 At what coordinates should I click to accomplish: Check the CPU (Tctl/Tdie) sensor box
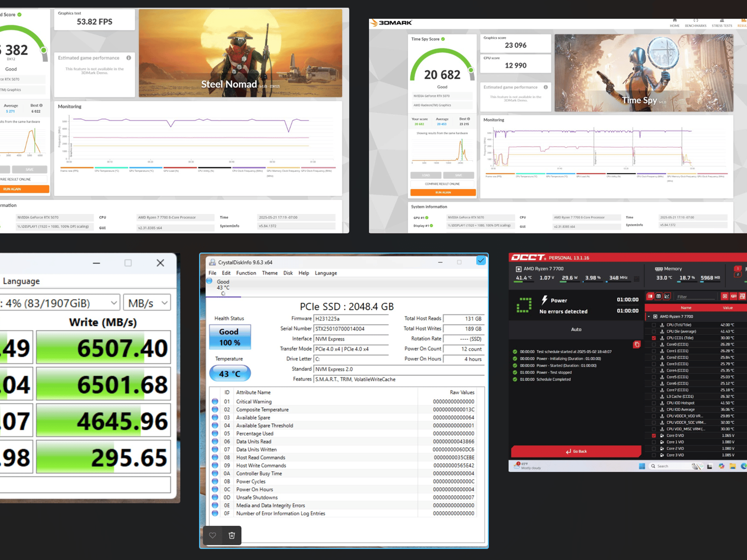[654, 325]
